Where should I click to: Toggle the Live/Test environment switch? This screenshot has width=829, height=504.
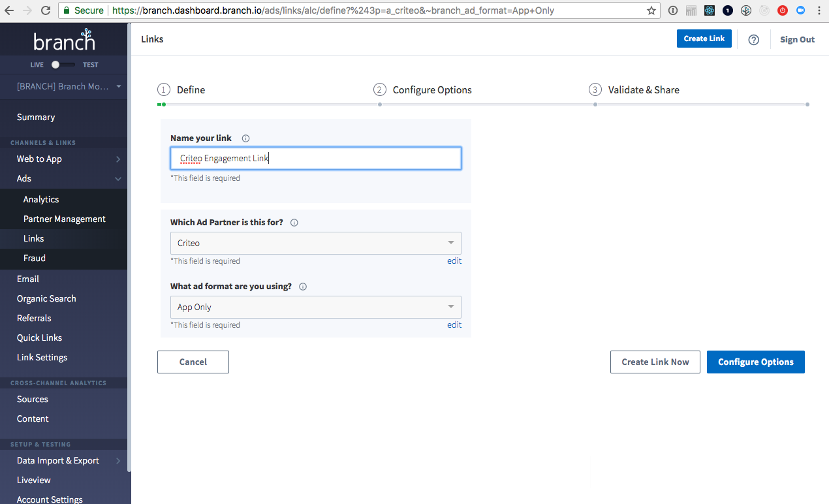click(63, 65)
